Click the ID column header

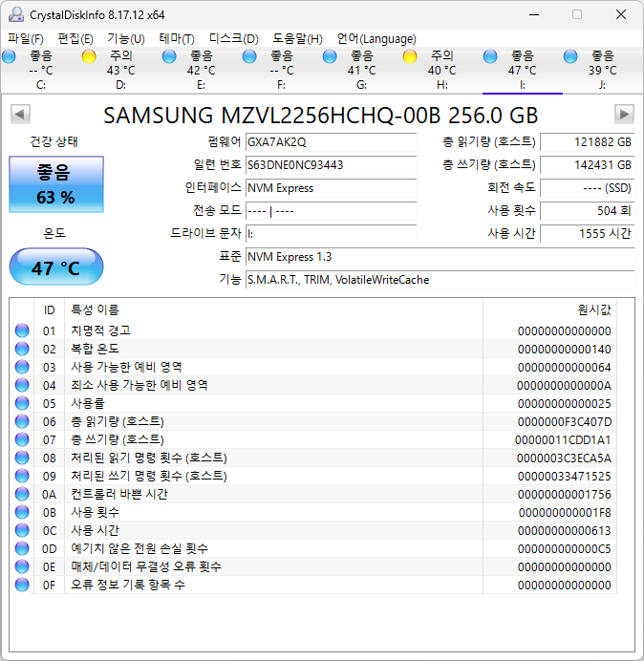point(50,310)
